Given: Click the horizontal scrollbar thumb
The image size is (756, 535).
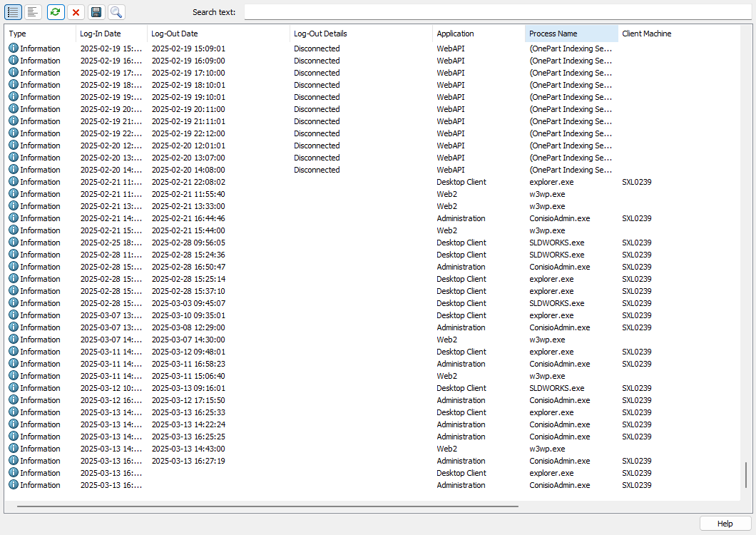Looking at the screenshot, I should click(267, 506).
